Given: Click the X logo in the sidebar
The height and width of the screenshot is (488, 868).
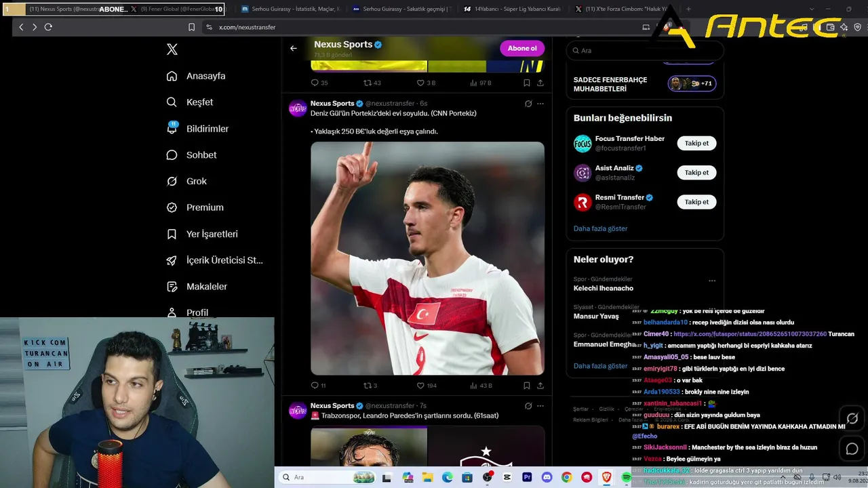Looking at the screenshot, I should pyautogui.click(x=172, y=49).
